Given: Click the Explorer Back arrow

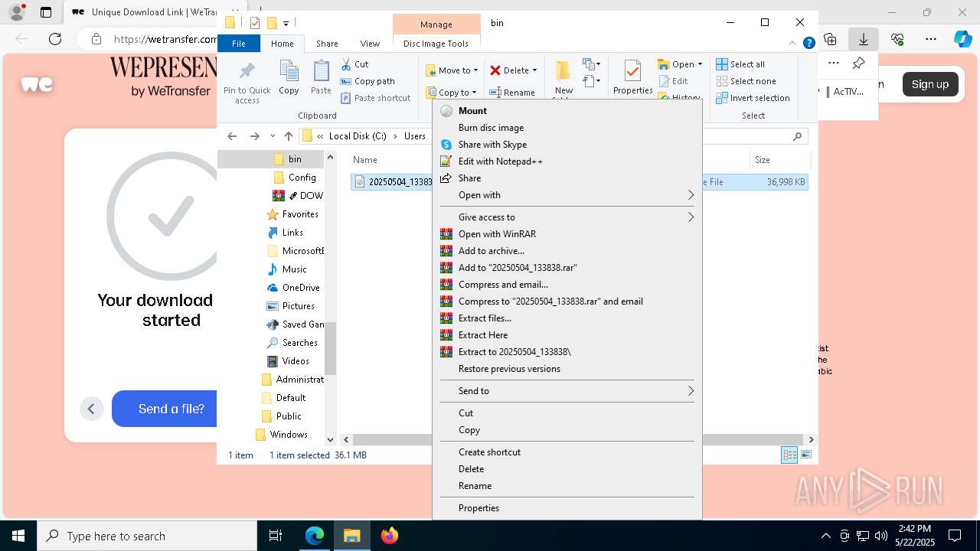Looking at the screenshot, I should coord(232,136).
